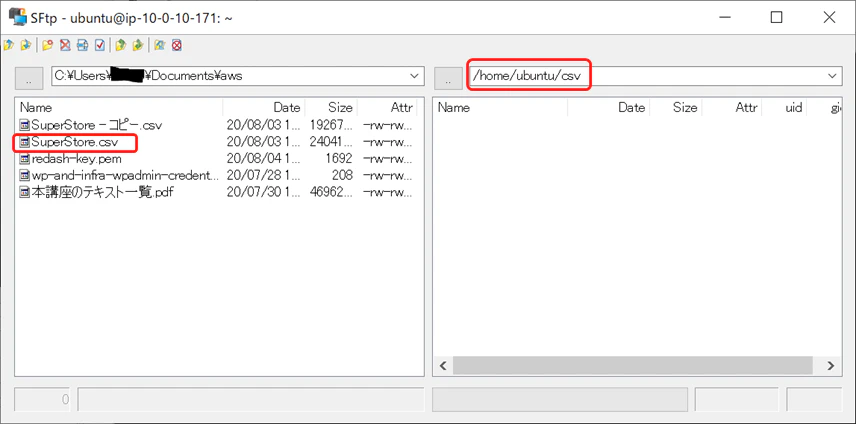The image size is (856, 424).
Task: Select the file SuperStore - コピー.csv
Action: tap(97, 125)
